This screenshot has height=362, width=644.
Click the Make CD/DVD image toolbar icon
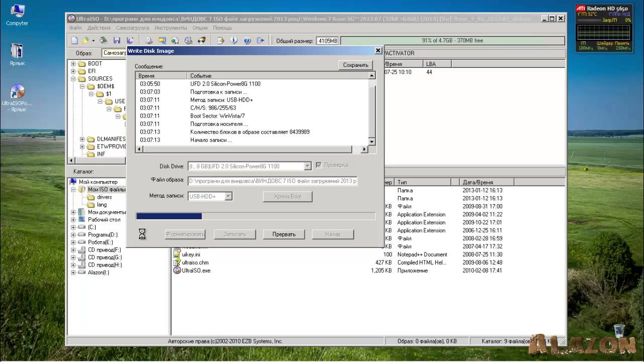(x=149, y=40)
